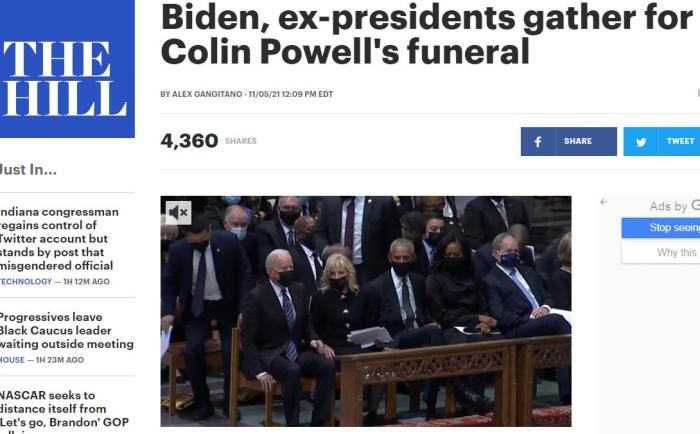Open the Progressives leave Black Caucus leader story
700x434 pixels.
pyautogui.click(x=66, y=330)
